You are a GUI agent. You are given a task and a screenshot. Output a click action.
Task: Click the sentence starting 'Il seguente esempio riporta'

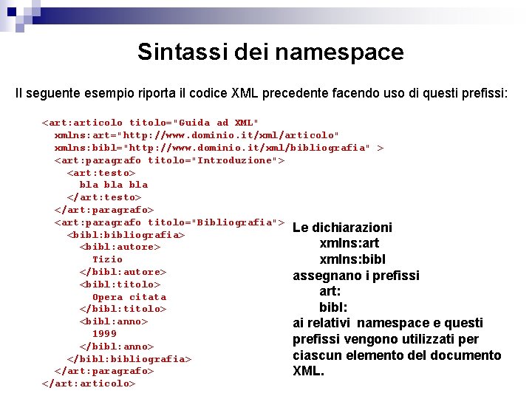pyautogui.click(x=262, y=92)
